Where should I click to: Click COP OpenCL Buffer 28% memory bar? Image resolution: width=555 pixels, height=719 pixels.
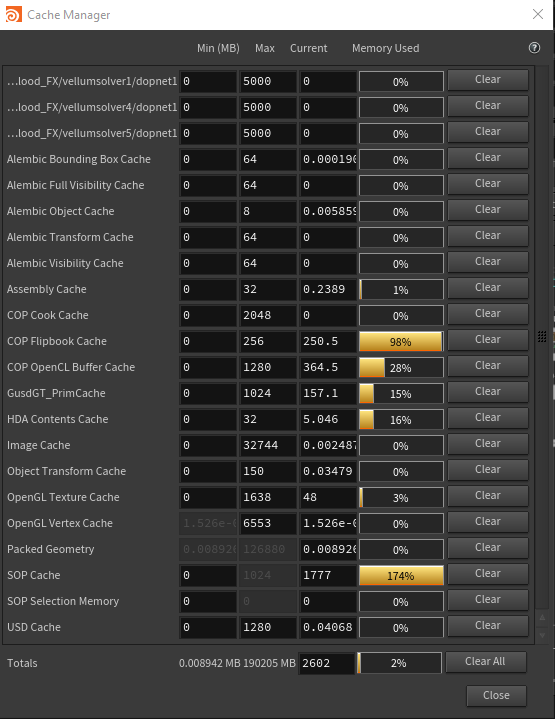[x=401, y=368]
